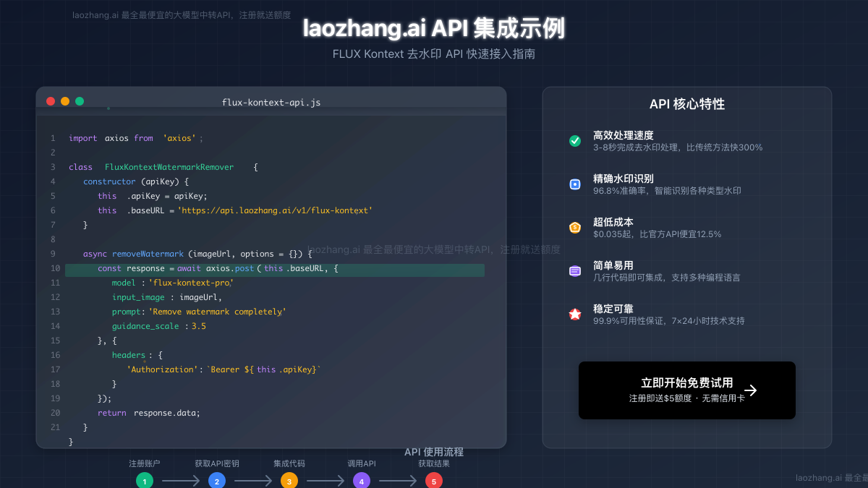The width and height of the screenshot is (868, 488).
Task: Click the 立即开始免费试用 button
Action: pos(687,390)
